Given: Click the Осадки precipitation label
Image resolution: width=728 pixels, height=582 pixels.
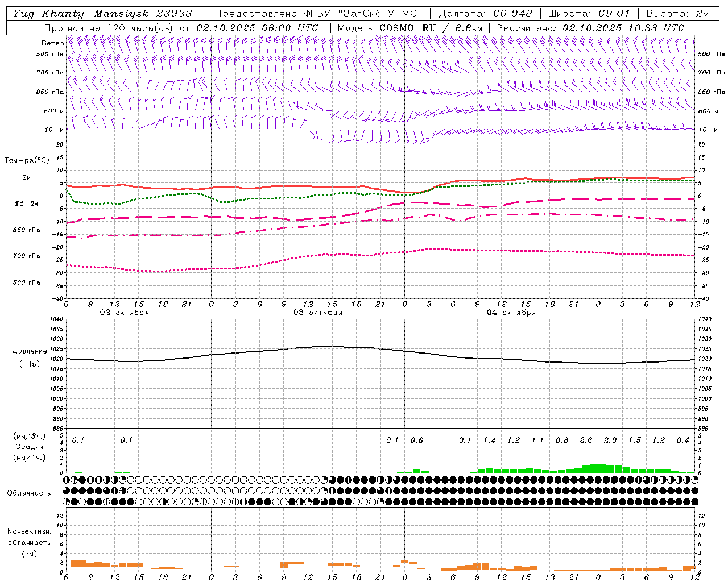Looking at the screenshot, I should 30,447.
